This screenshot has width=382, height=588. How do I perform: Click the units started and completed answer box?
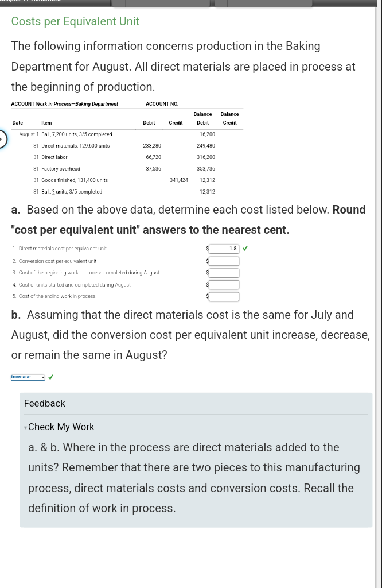[x=224, y=284]
